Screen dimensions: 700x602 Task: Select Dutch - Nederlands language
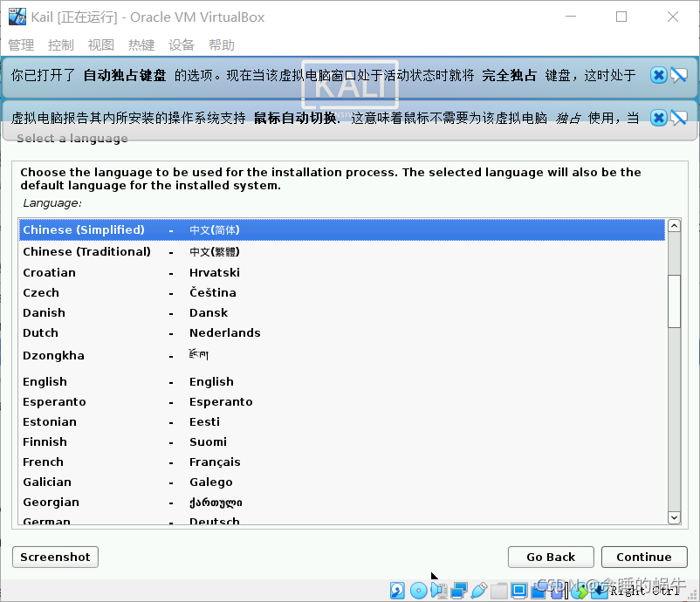pos(342,333)
